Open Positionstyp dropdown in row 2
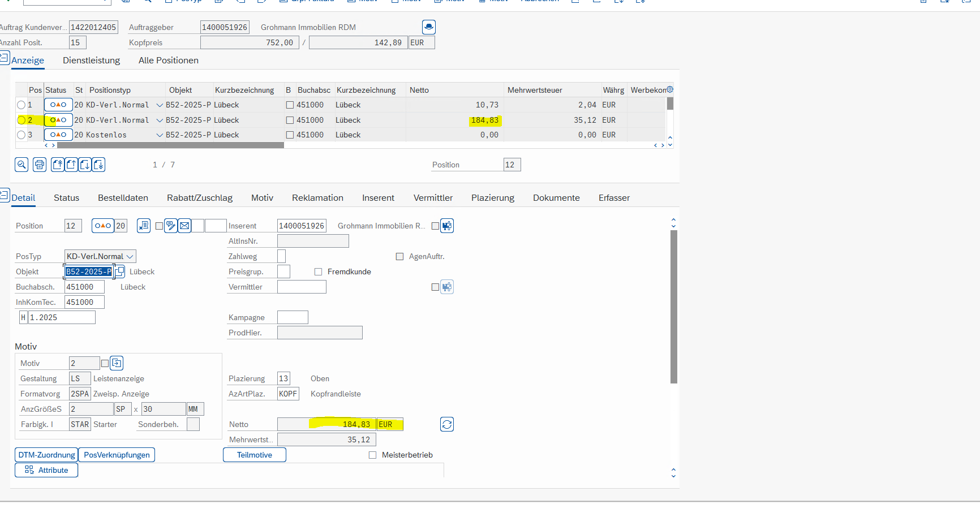980x513 pixels. pos(160,120)
